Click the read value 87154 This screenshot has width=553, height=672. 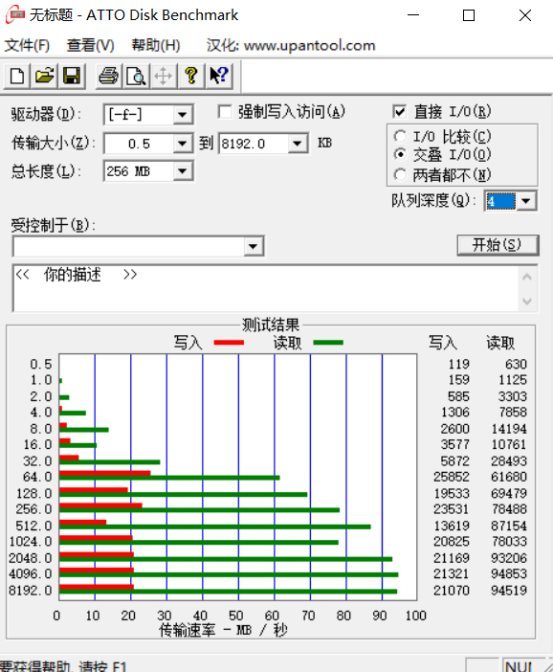pyautogui.click(x=509, y=525)
